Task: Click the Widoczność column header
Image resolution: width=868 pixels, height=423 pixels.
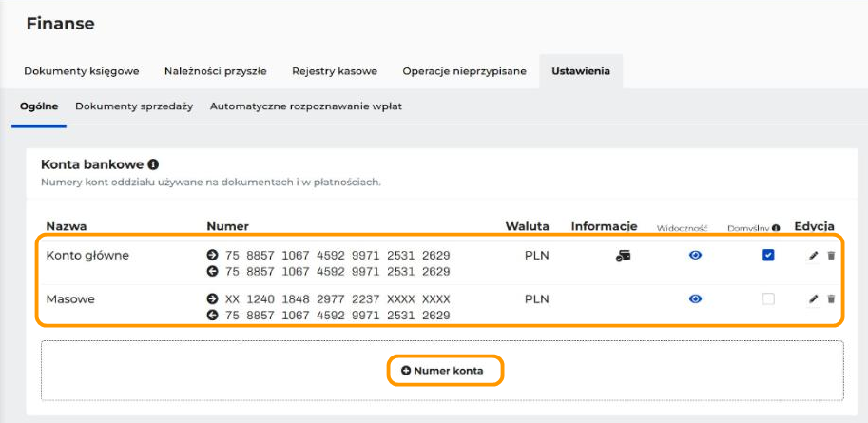Action: (683, 227)
